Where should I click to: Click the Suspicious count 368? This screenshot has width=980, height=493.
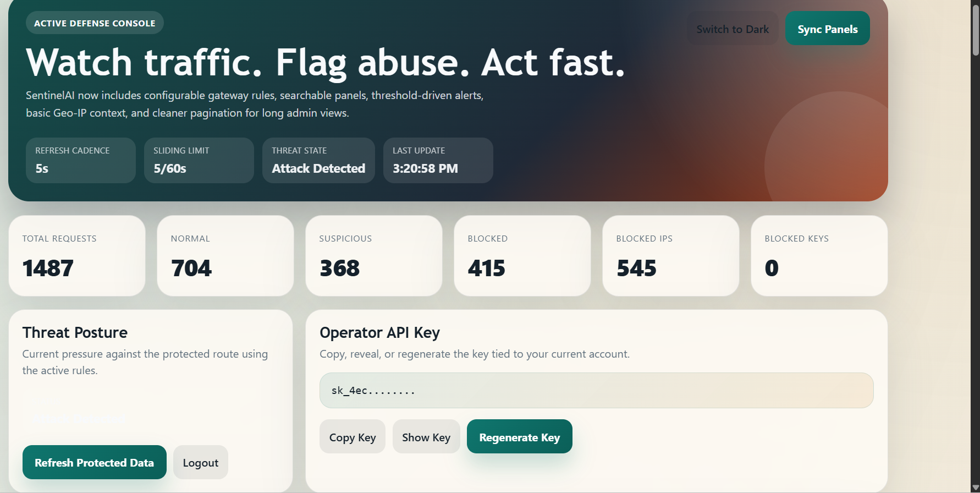tap(340, 269)
